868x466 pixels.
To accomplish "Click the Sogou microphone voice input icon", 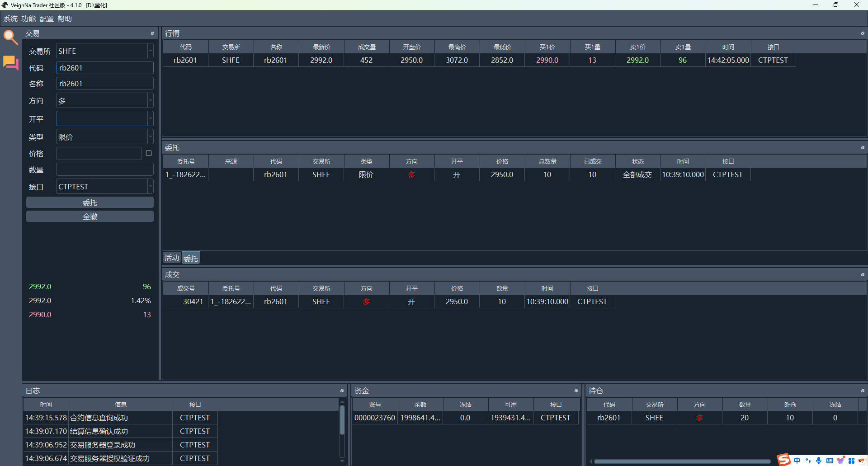I will tap(819, 461).
